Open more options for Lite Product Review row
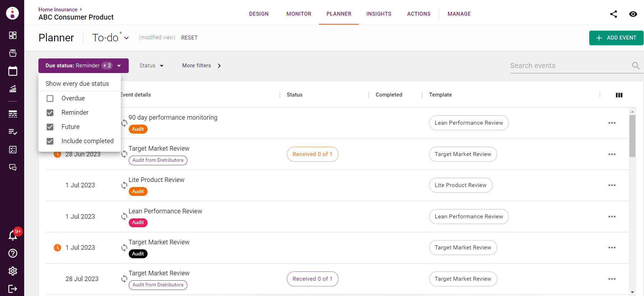 pos(612,185)
